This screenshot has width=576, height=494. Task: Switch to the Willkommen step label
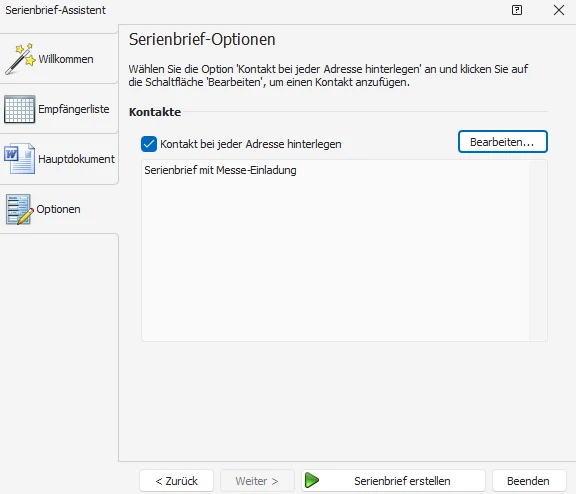tap(66, 59)
